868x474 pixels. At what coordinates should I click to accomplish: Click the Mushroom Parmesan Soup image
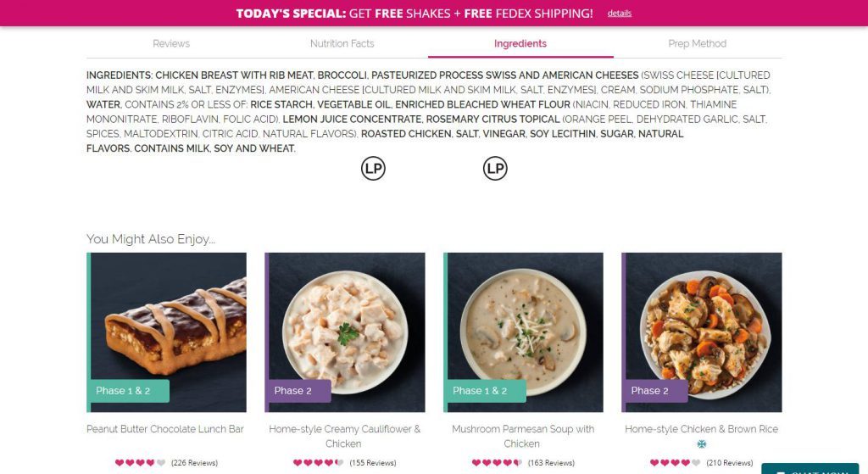coord(523,332)
